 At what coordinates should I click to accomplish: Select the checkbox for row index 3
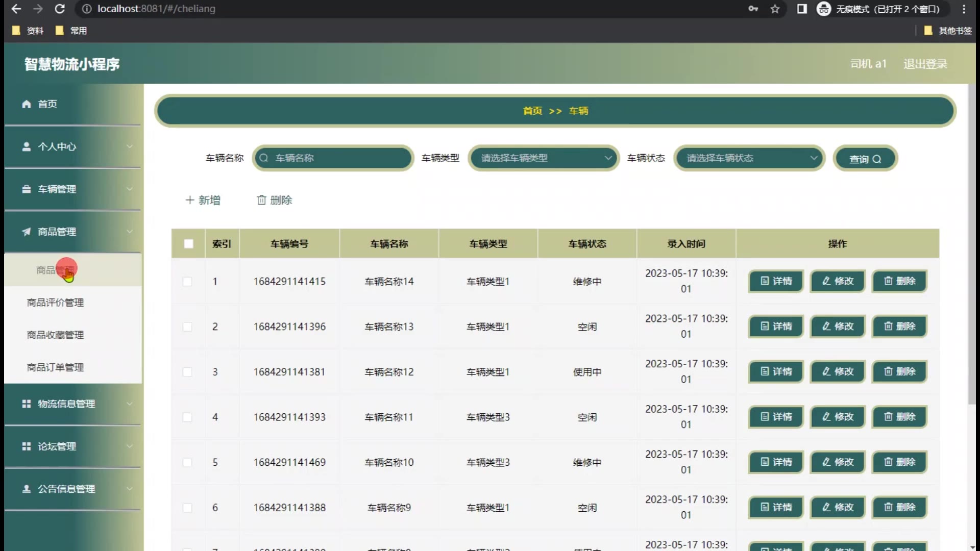[187, 372]
